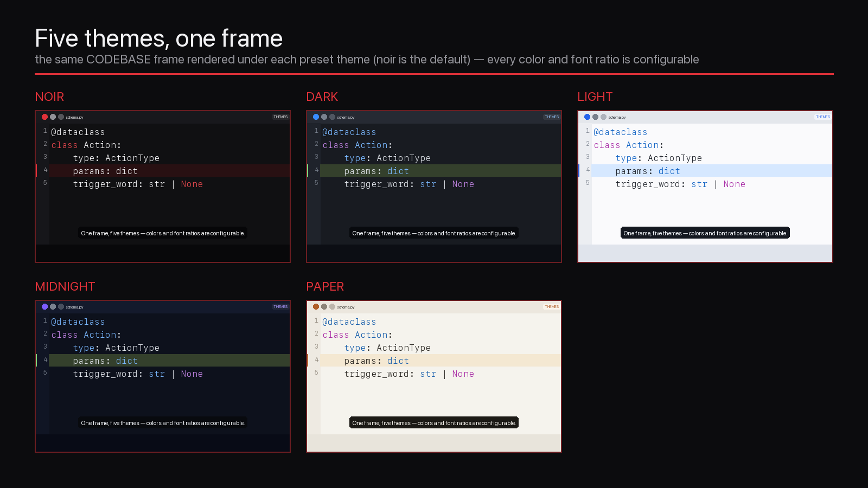Viewport: 868px width, 488px height.
Task: Click "class Action:" line in MIDNIGHT frame
Action: tap(86, 335)
